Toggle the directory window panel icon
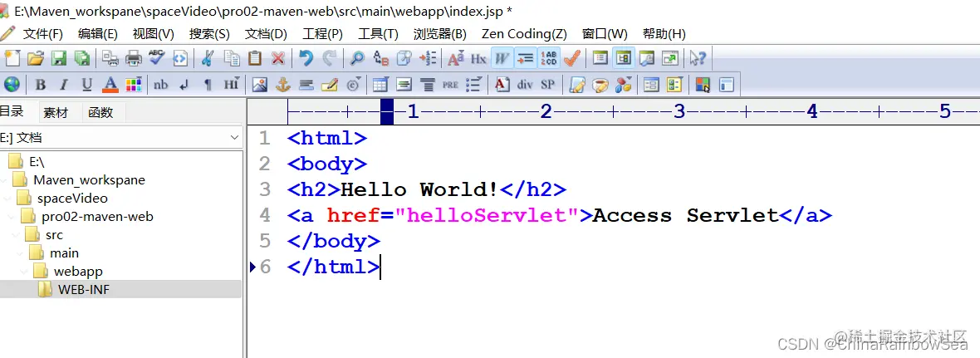This screenshot has width=980, height=358. click(x=623, y=59)
